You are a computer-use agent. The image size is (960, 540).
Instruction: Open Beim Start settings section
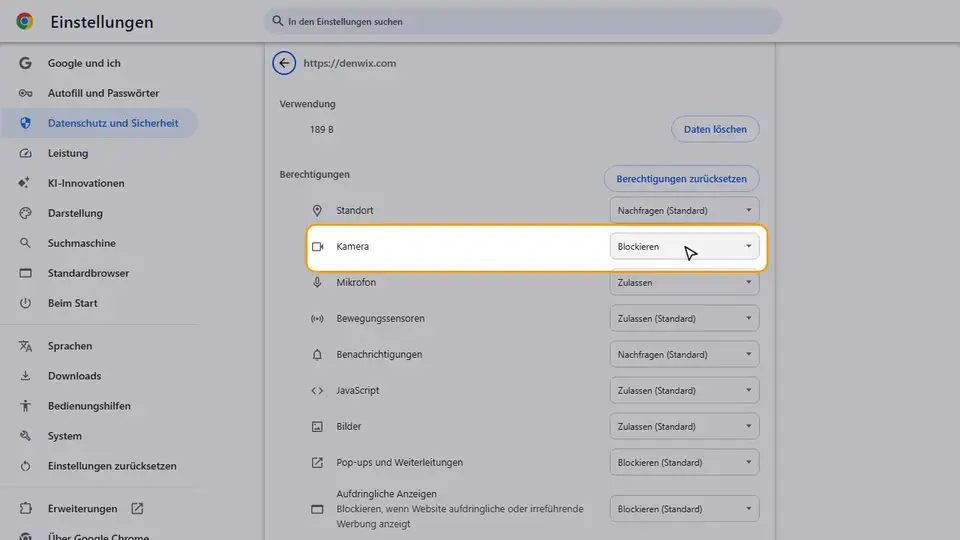pos(72,303)
